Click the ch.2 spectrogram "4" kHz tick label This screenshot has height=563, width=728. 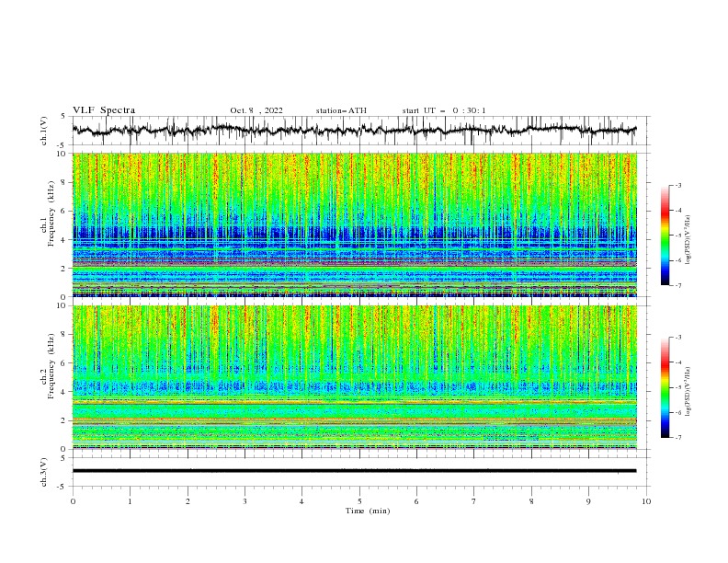pos(64,392)
